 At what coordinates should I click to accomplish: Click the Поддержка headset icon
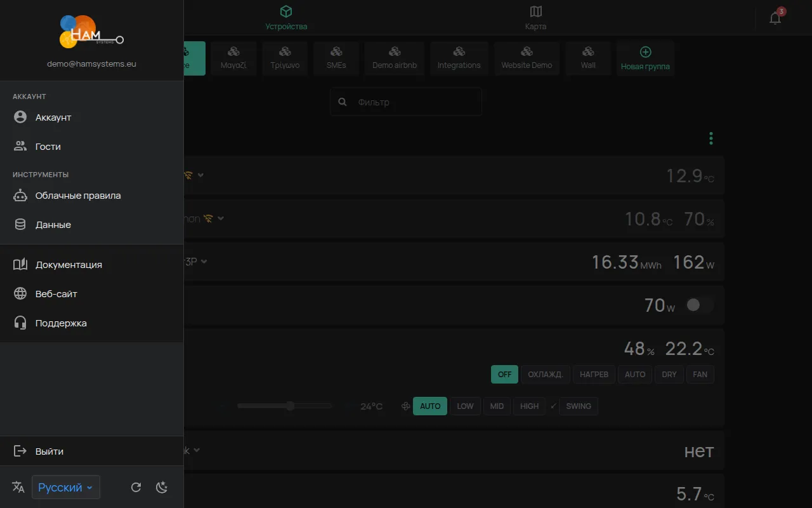coord(20,323)
